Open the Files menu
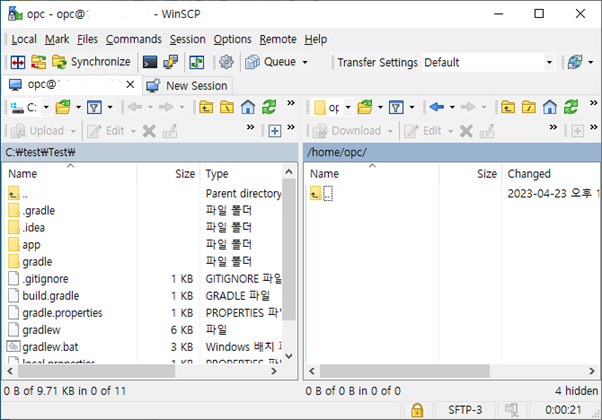 point(87,39)
